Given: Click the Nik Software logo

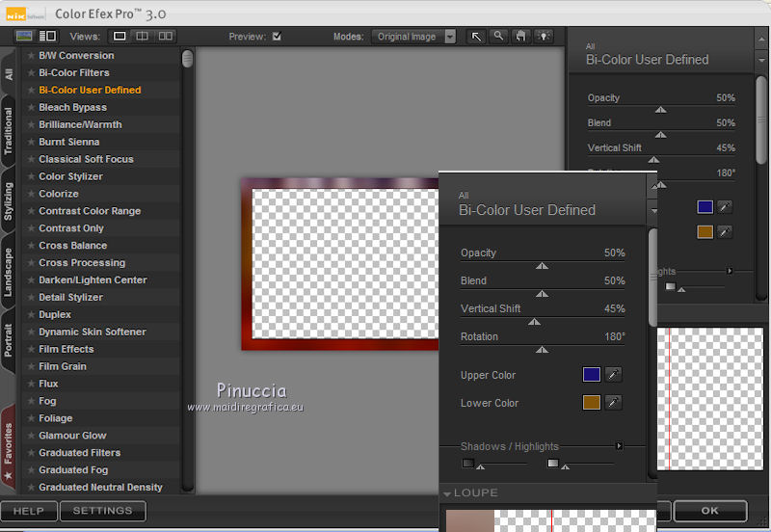Looking at the screenshot, I should coord(25,14).
